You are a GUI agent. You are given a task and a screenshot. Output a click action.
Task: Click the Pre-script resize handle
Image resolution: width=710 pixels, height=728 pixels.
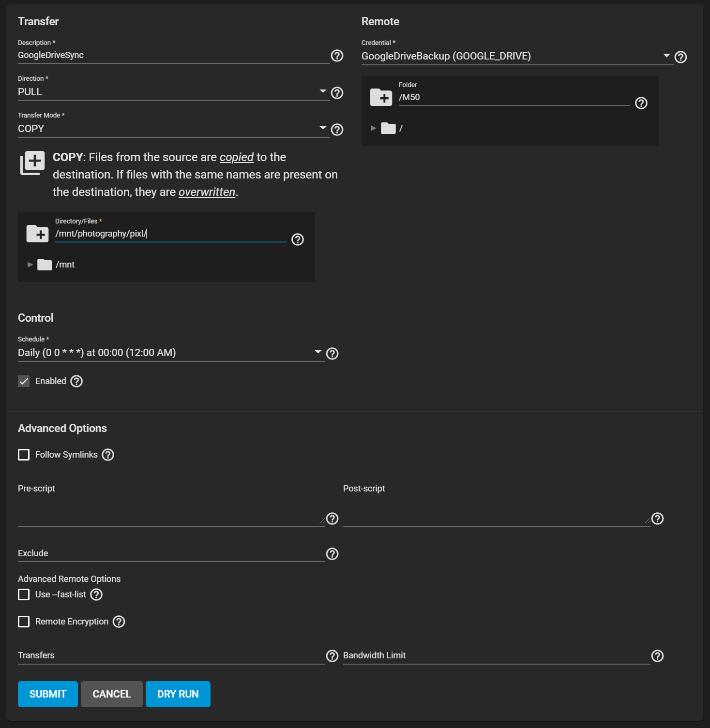coord(322,520)
